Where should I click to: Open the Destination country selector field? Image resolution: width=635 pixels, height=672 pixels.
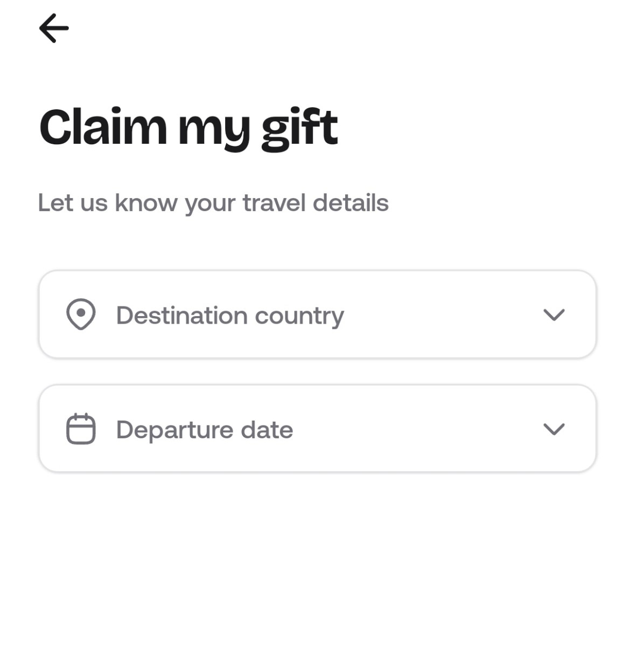(317, 314)
